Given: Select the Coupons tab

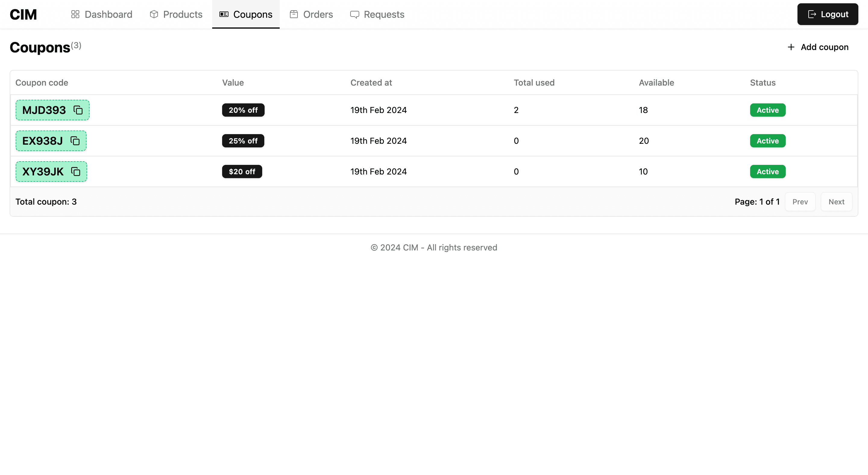Looking at the screenshot, I should point(246,14).
